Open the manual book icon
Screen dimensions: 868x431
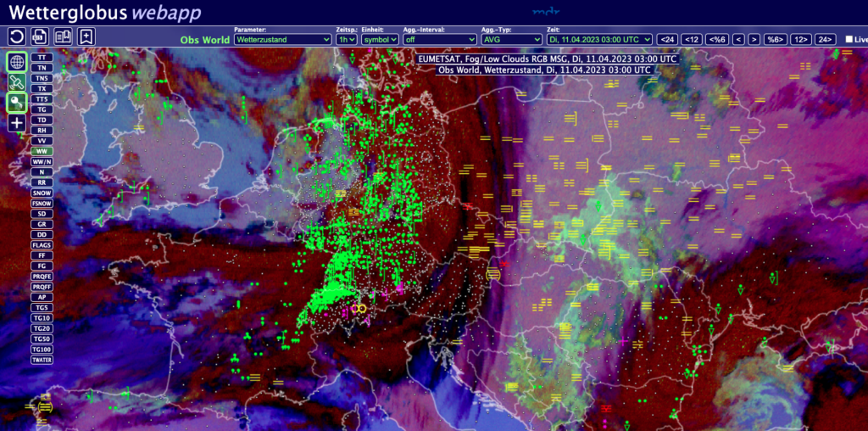click(63, 36)
